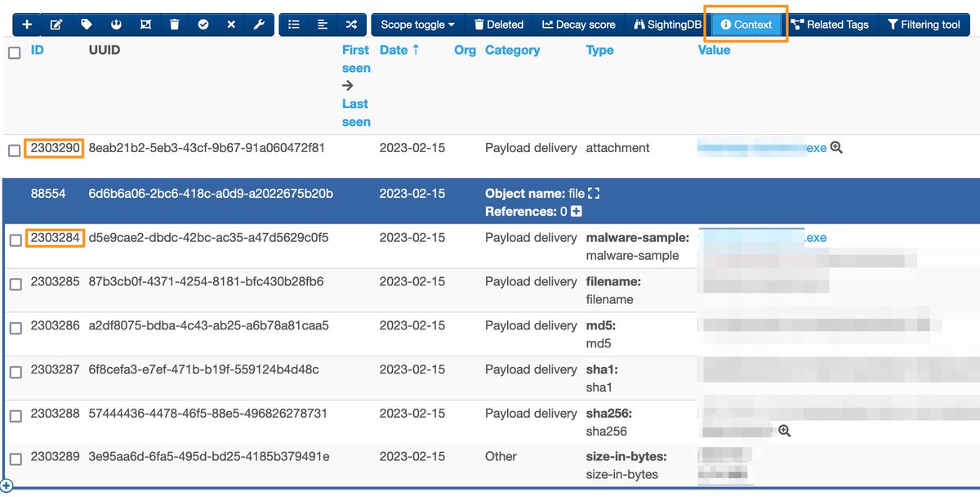Sort by the Value column header
The image size is (980, 497).
[714, 50]
